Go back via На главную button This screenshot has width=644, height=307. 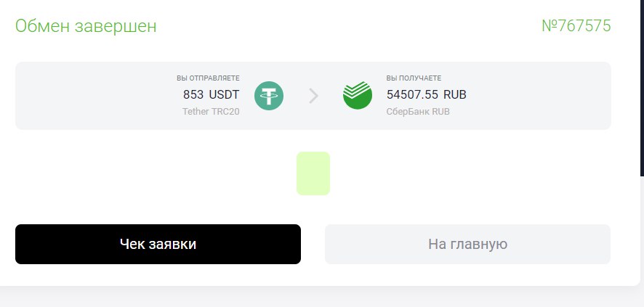tap(467, 244)
